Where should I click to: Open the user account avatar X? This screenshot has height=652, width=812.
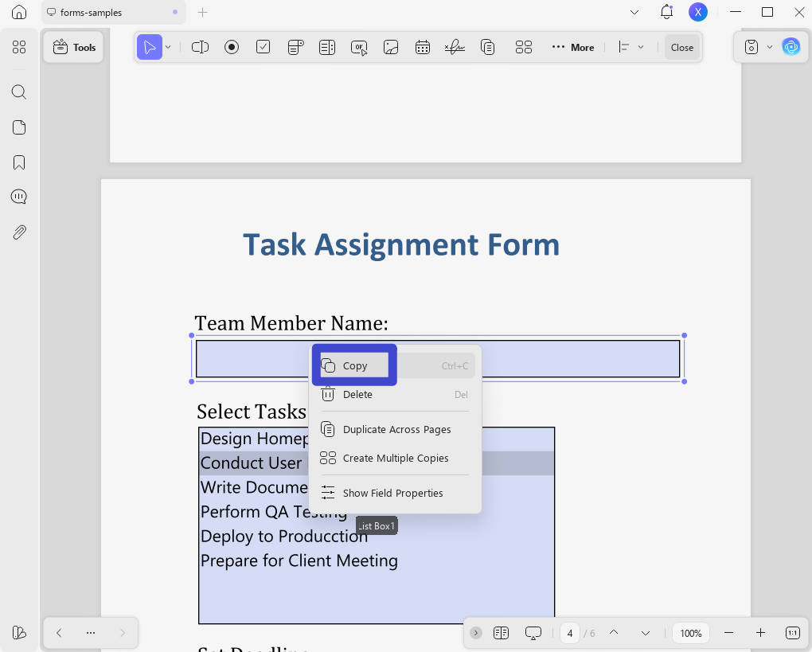pyautogui.click(x=698, y=12)
